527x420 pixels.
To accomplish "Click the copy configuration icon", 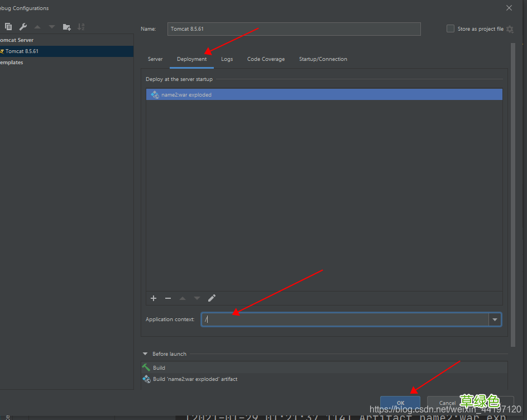I will pos(8,27).
